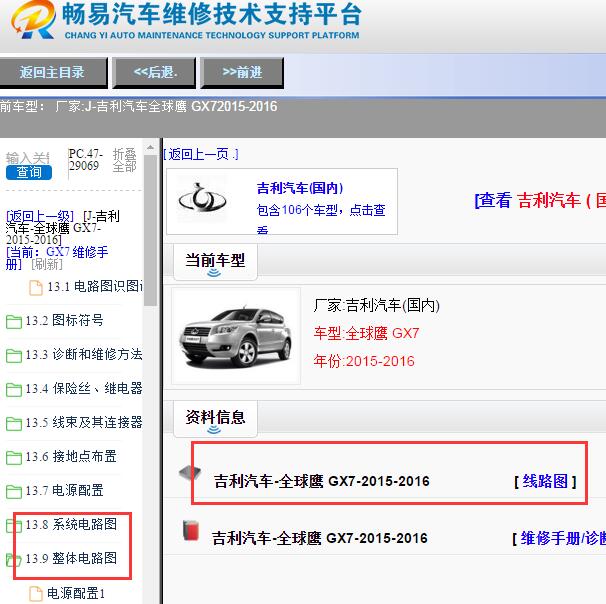Viewport: 606px width, 604px height.
Task: Click the gray diamond icon beside 线路图 row
Action: point(190,473)
